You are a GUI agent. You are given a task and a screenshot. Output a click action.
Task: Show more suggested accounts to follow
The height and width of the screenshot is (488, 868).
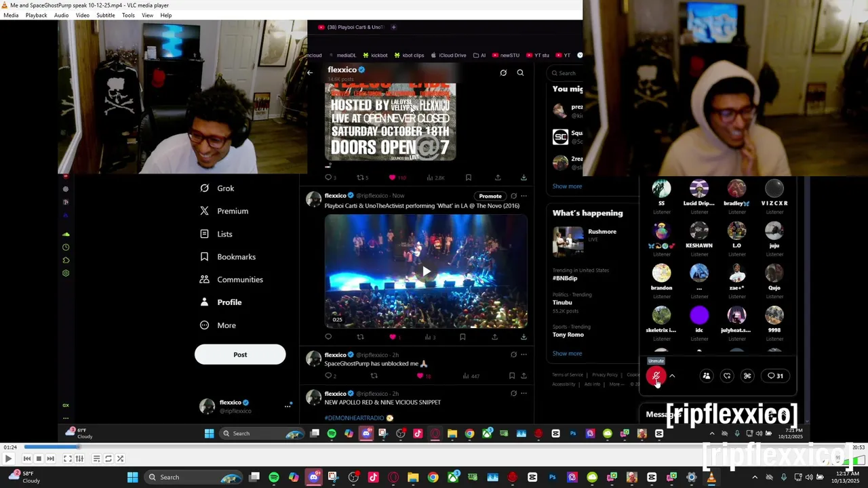(x=567, y=186)
